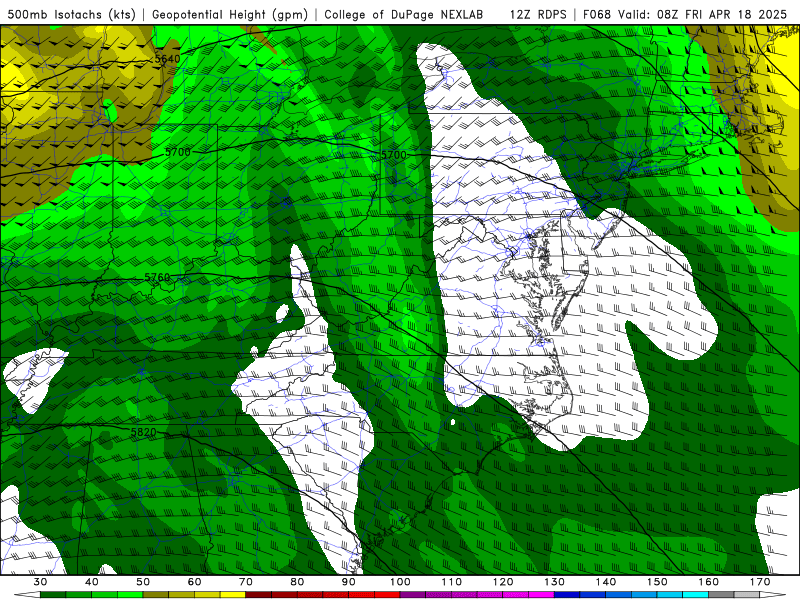Click the 140 value on the color scale
Screen dimensions: 800x600
pos(606,582)
